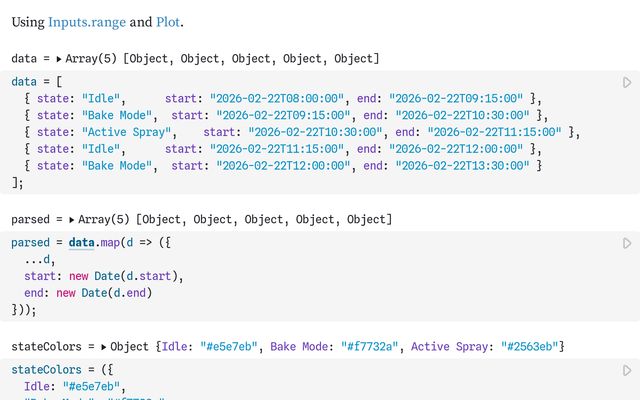640x400 pixels.
Task: Click the stateColors = ({ code line
Action: [55, 369]
